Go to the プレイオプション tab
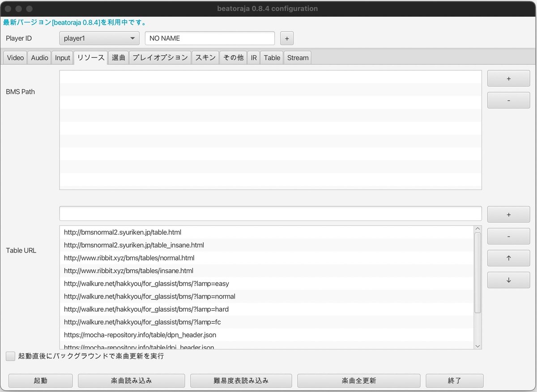The height and width of the screenshot is (392, 537). tap(160, 58)
